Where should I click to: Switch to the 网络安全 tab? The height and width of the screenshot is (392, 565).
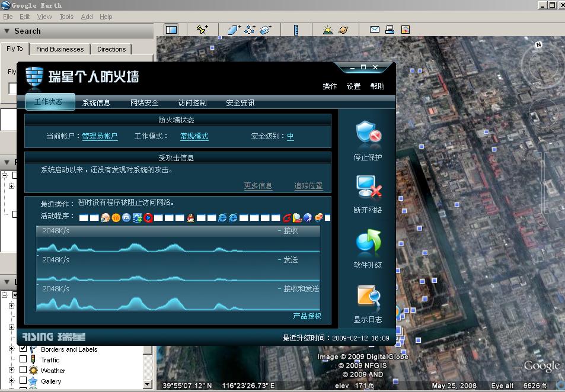[x=144, y=103]
